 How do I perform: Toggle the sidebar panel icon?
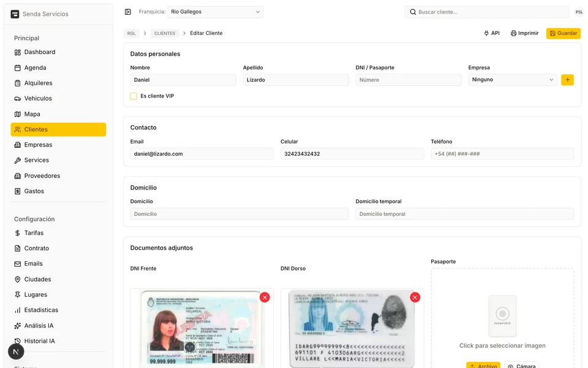[127, 12]
